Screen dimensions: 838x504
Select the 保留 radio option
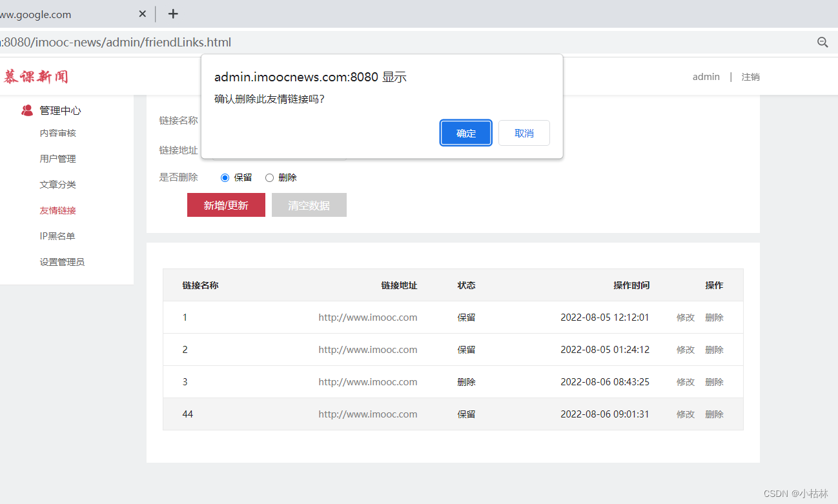pos(225,177)
